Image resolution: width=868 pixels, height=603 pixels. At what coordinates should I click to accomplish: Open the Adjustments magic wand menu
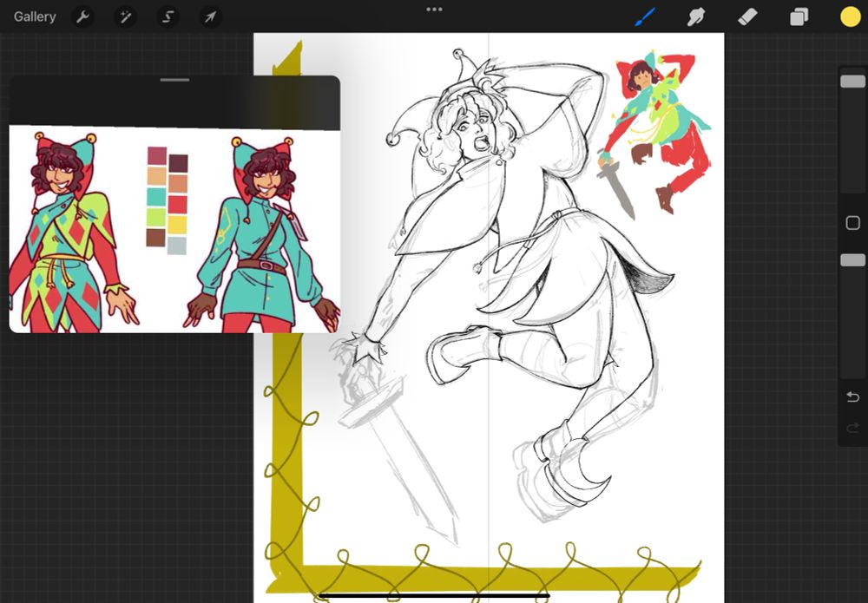(125, 17)
